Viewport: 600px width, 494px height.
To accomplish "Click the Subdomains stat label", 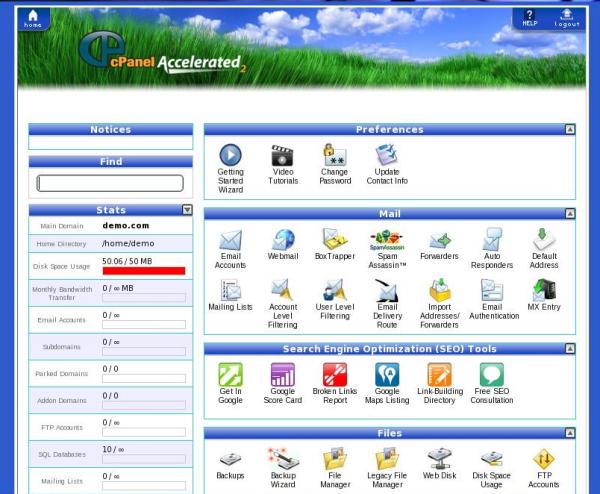I will tap(62, 347).
